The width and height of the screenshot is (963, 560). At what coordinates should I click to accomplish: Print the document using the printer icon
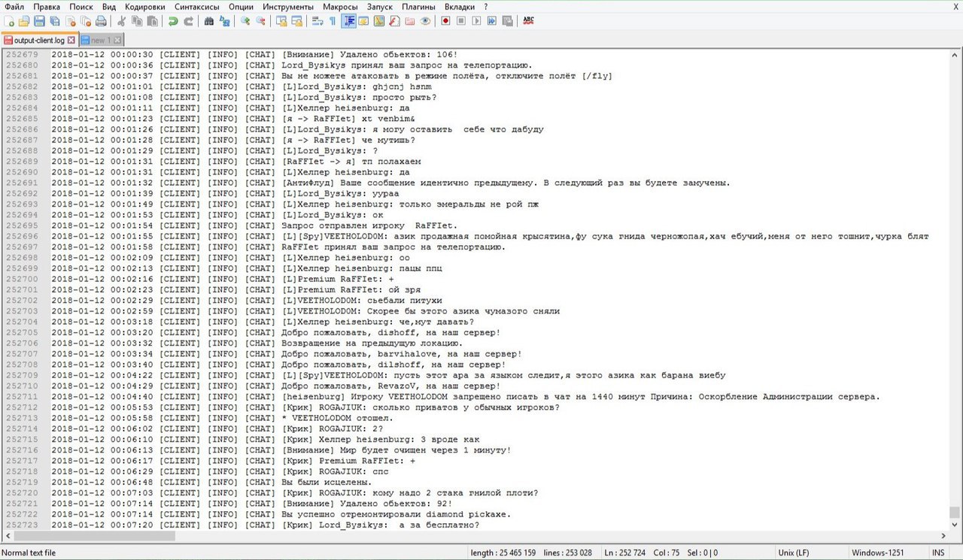tap(101, 21)
